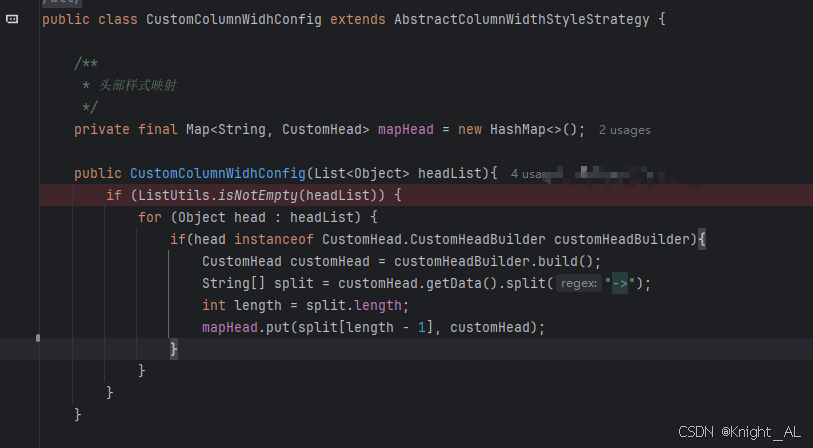
Task: Click 'ListUtils' in the if condition
Action: (x=174, y=195)
